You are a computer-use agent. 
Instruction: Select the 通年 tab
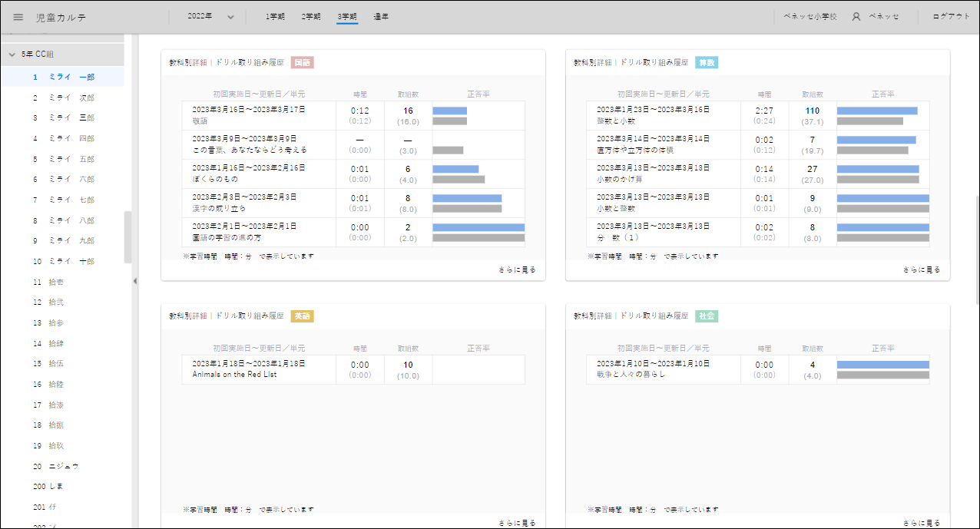pyautogui.click(x=381, y=16)
